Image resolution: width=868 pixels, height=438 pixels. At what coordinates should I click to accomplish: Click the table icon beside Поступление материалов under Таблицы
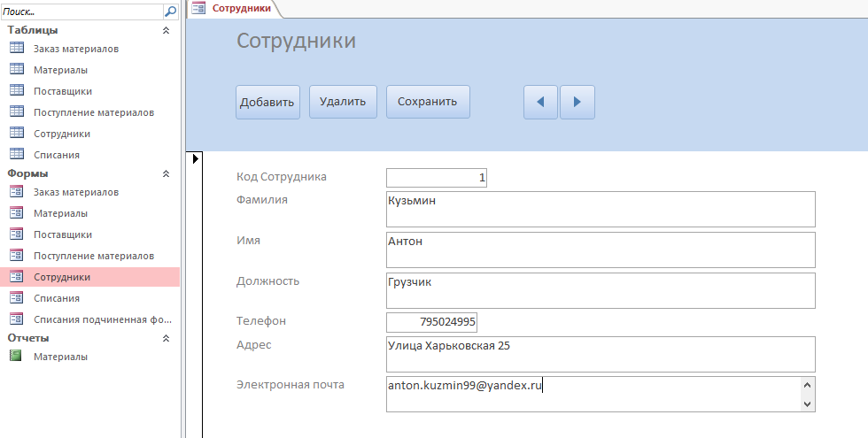(17, 111)
